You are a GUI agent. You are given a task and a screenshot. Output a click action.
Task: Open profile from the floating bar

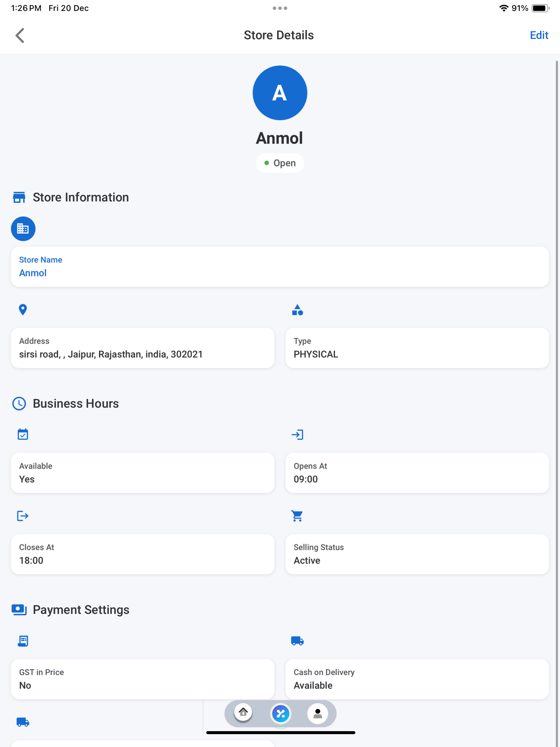click(317, 713)
